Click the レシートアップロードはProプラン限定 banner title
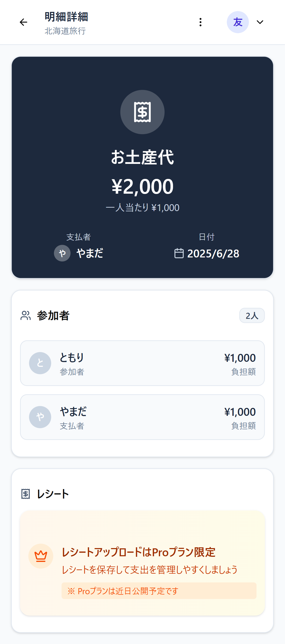This screenshot has width=285, height=644. point(139,552)
